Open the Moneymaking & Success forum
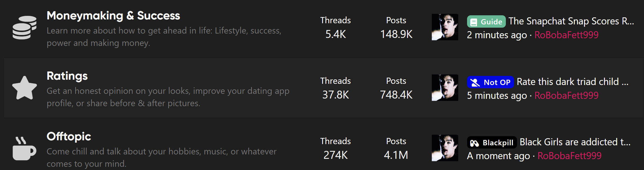The image size is (644, 170). pyautogui.click(x=113, y=16)
